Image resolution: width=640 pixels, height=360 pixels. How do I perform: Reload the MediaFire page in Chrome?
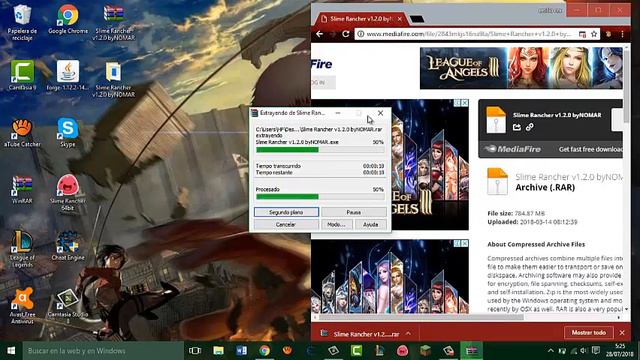[346, 34]
